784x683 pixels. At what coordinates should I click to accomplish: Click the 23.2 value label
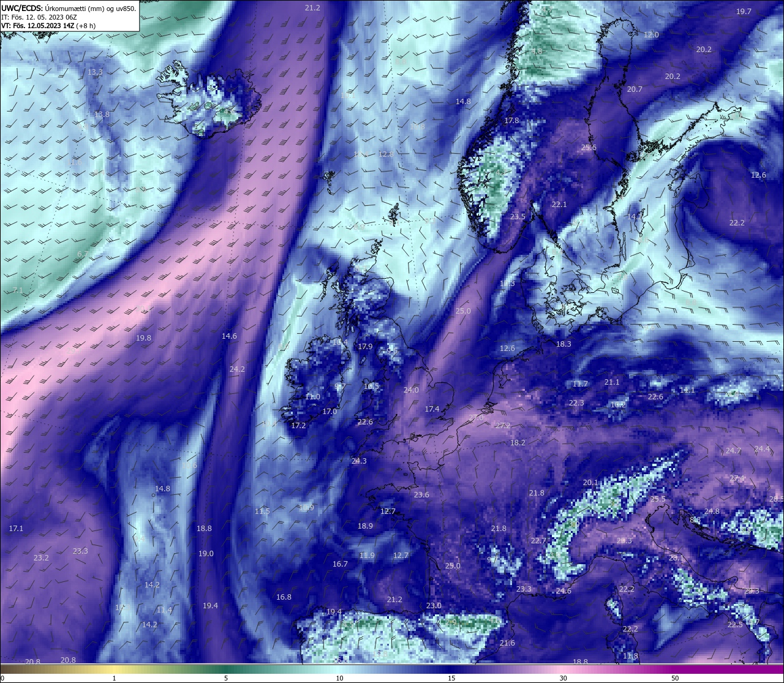tap(41, 558)
